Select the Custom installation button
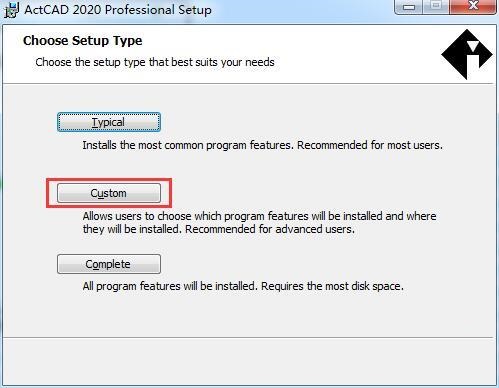Screen dimensions: 499x388 tap(109, 193)
